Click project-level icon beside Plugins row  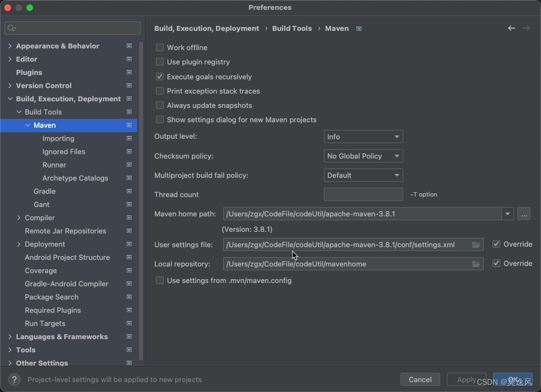[x=129, y=73]
